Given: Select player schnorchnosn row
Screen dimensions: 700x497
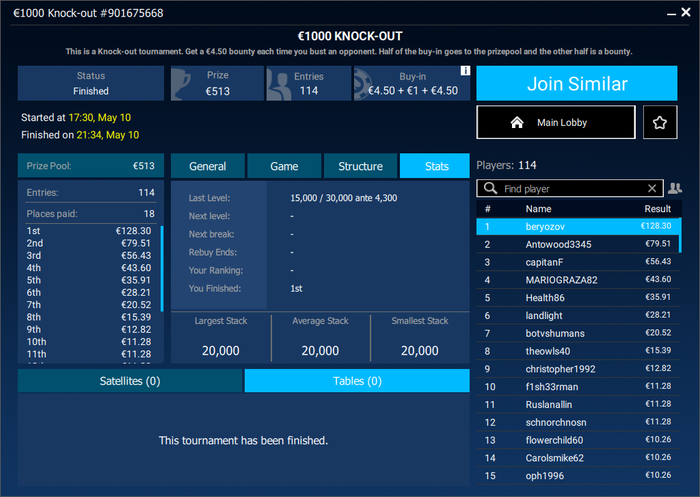Looking at the screenshot, I should coord(578,422).
